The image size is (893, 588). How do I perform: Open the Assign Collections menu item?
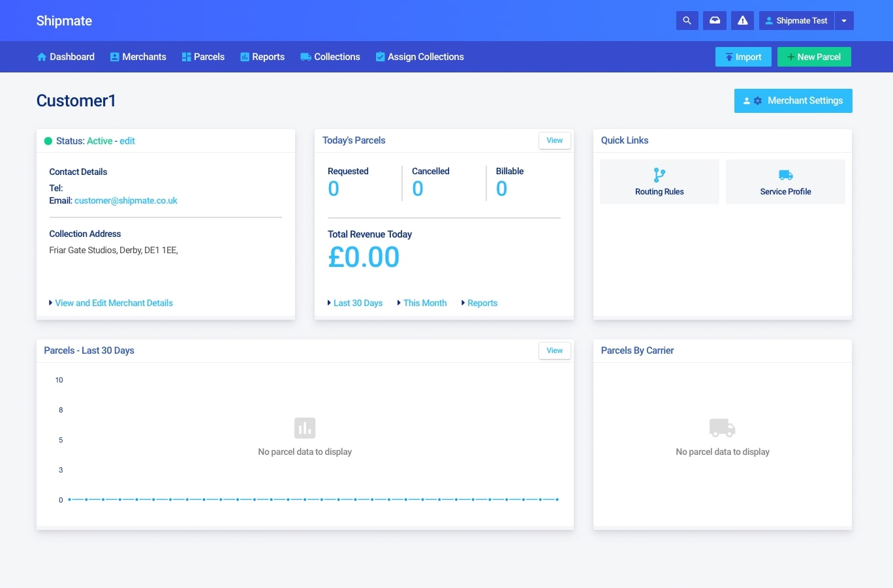pyautogui.click(x=420, y=57)
